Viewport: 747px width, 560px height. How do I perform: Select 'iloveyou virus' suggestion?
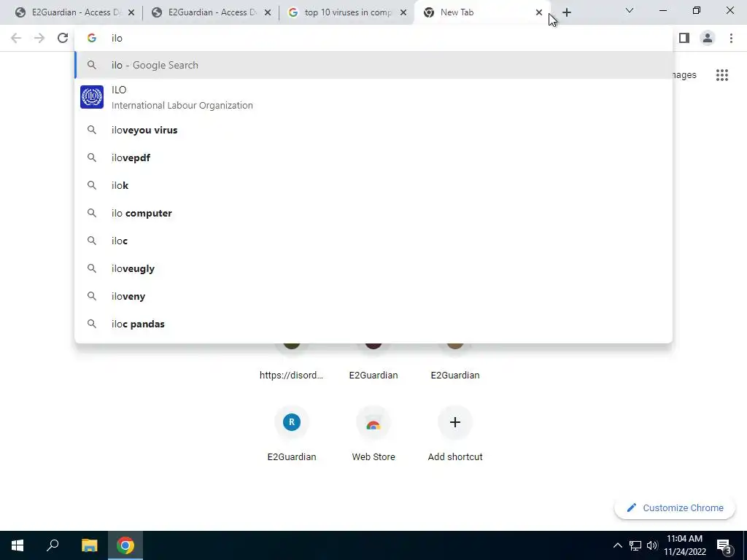coord(373,130)
